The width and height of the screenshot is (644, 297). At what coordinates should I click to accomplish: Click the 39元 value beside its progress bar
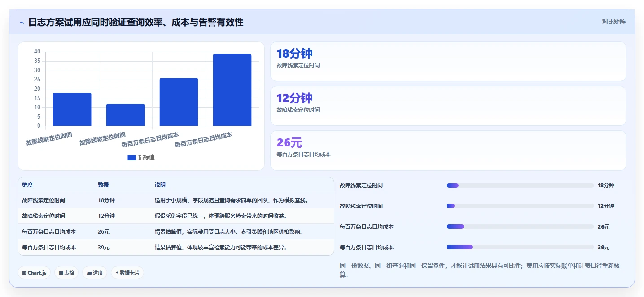click(604, 248)
